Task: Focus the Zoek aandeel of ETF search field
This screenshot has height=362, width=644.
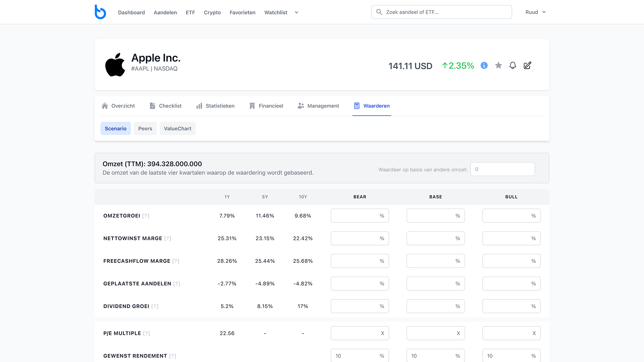Action: click(441, 12)
